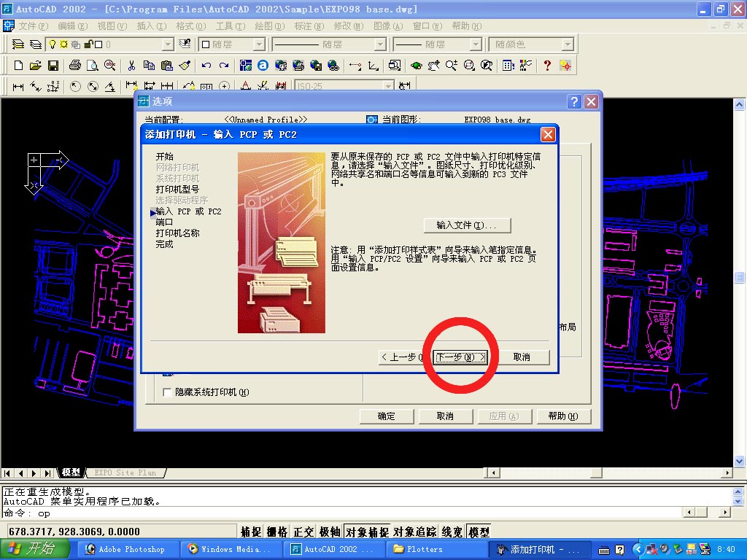Click the Copy to clipboard icon
Screen dimensions: 747x560
(x=149, y=66)
